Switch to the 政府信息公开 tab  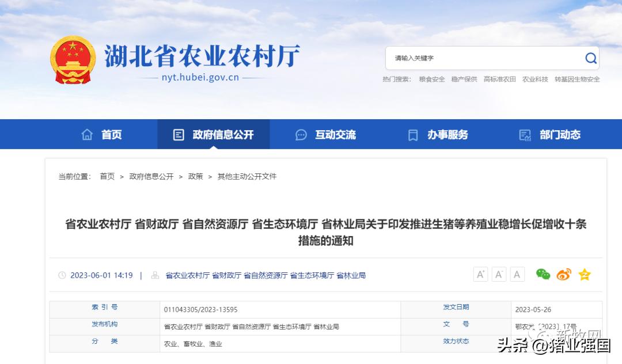(214, 134)
